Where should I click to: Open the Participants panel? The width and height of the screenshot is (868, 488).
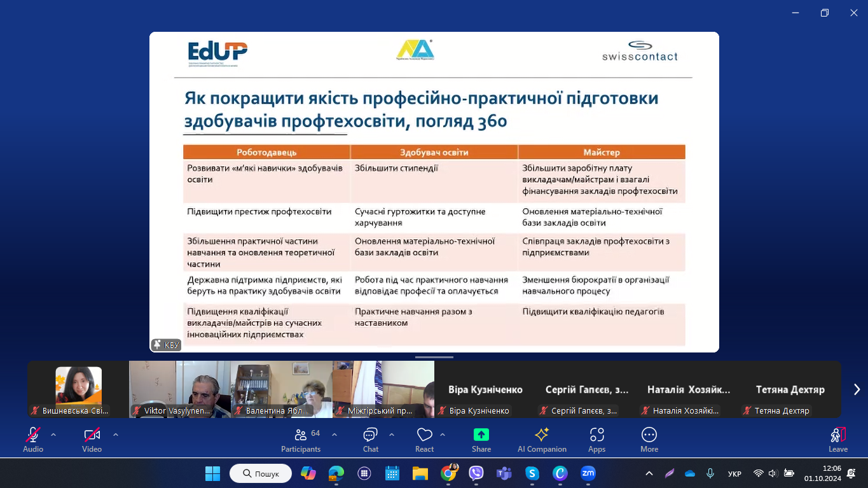click(x=301, y=440)
